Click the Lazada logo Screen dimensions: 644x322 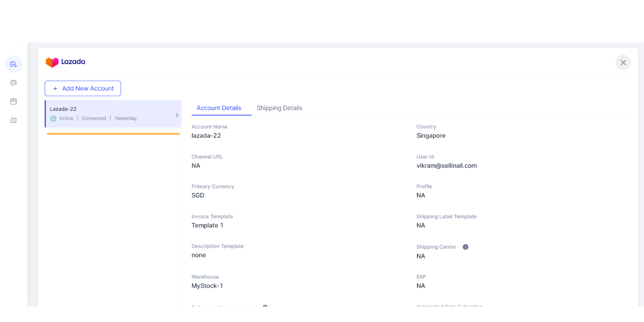pyautogui.click(x=65, y=62)
